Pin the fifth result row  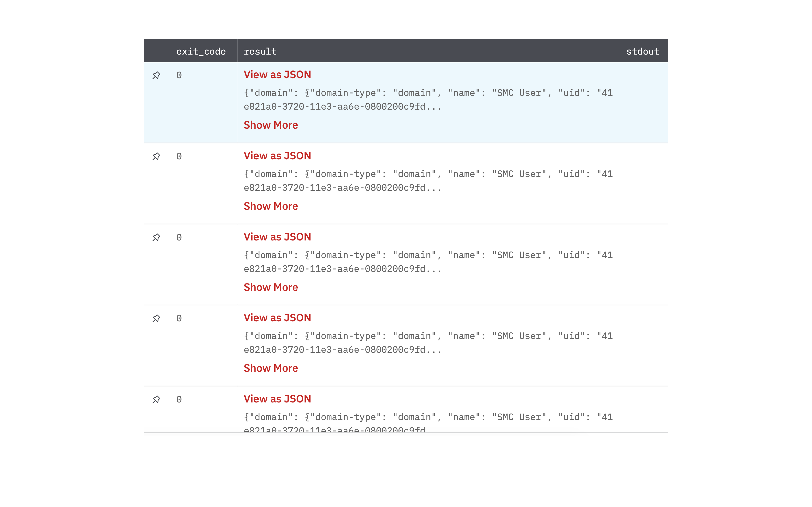pyautogui.click(x=156, y=399)
